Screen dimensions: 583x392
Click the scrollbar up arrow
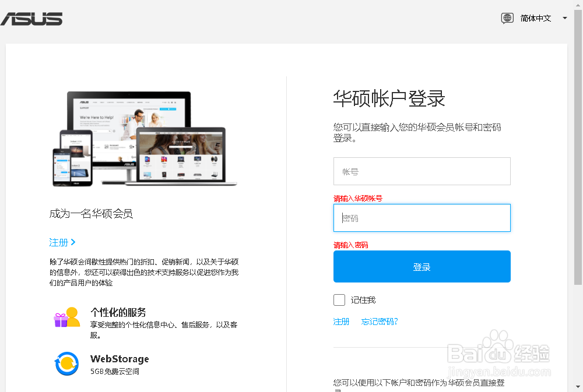(579, 5)
